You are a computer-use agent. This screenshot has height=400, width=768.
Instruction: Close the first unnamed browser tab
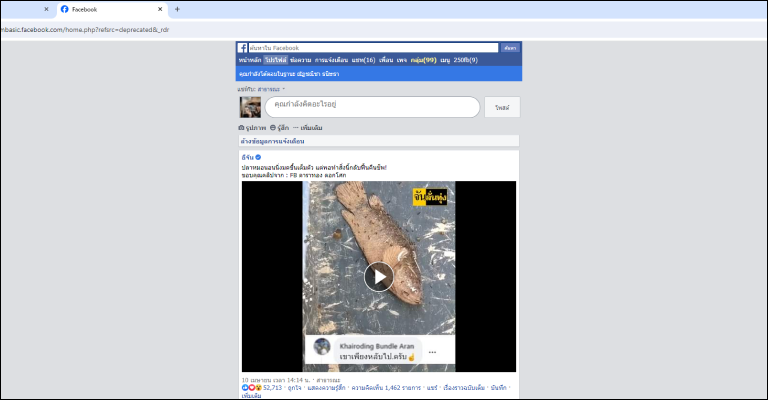click(x=47, y=9)
